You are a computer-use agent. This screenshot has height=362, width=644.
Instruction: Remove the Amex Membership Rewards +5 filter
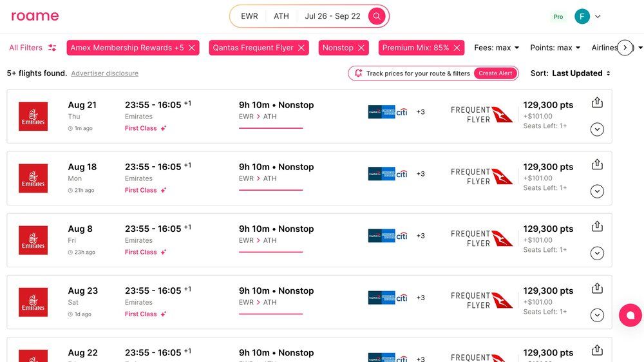tap(191, 48)
